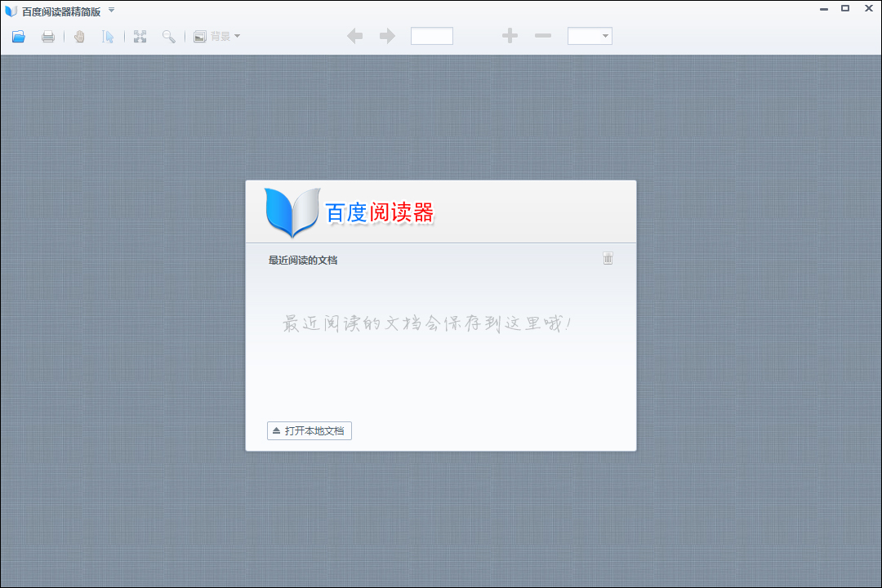The image size is (882, 588).
Task: Enter fullscreen mode via the expand icon
Action: click(140, 36)
